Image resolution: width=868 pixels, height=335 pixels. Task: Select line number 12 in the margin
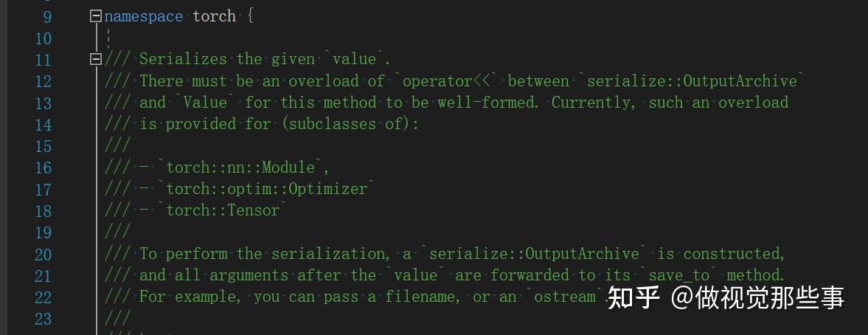click(43, 81)
